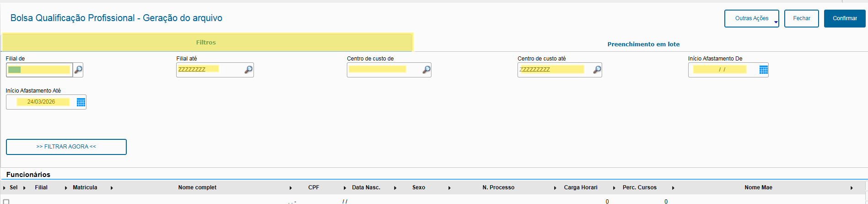Click magnifier beside Centro de custo até
This screenshot has width=868, height=204.
point(597,70)
